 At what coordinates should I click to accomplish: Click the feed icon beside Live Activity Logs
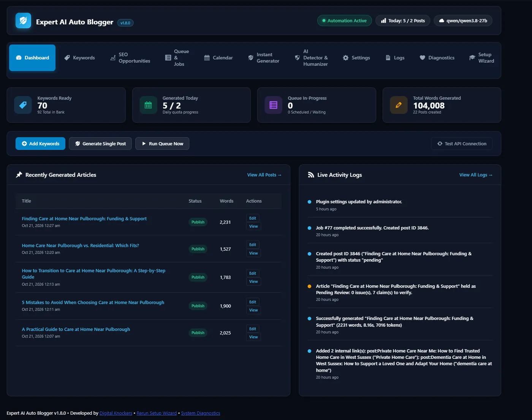click(x=311, y=175)
